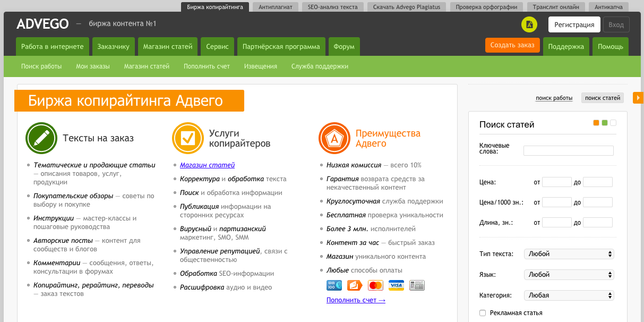Click the Регистрация button
Image resolution: width=644 pixels, height=322 pixels.
coord(574,24)
